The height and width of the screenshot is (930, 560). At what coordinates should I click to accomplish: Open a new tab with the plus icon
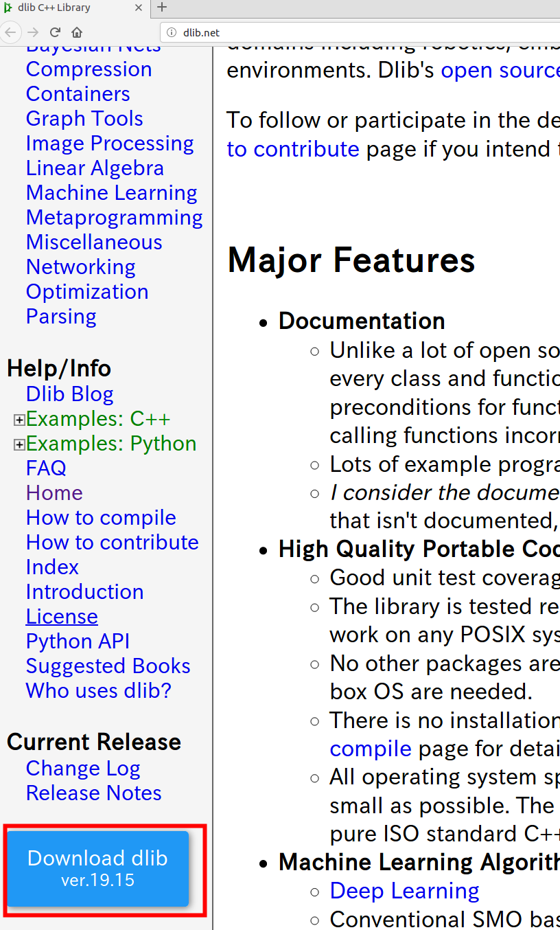coord(162,8)
